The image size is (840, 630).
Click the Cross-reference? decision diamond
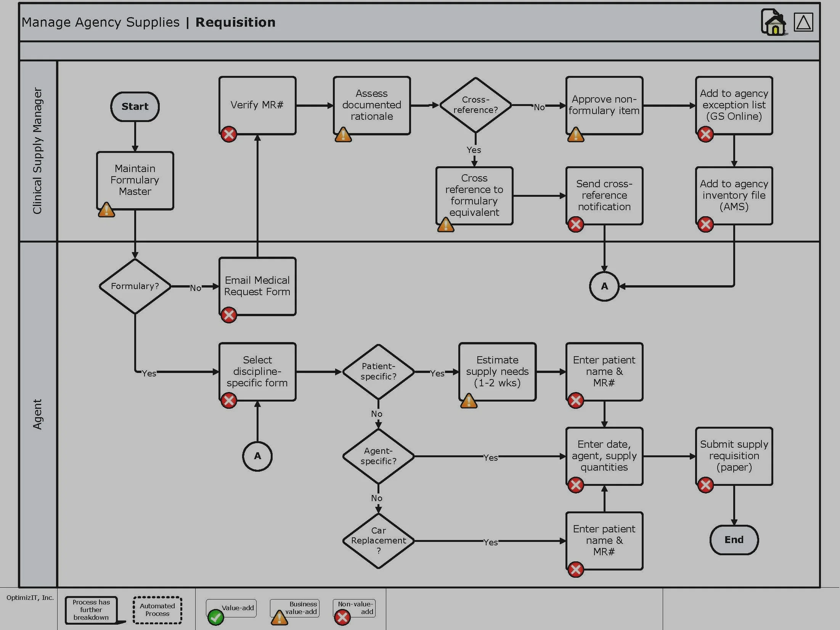[x=475, y=105]
